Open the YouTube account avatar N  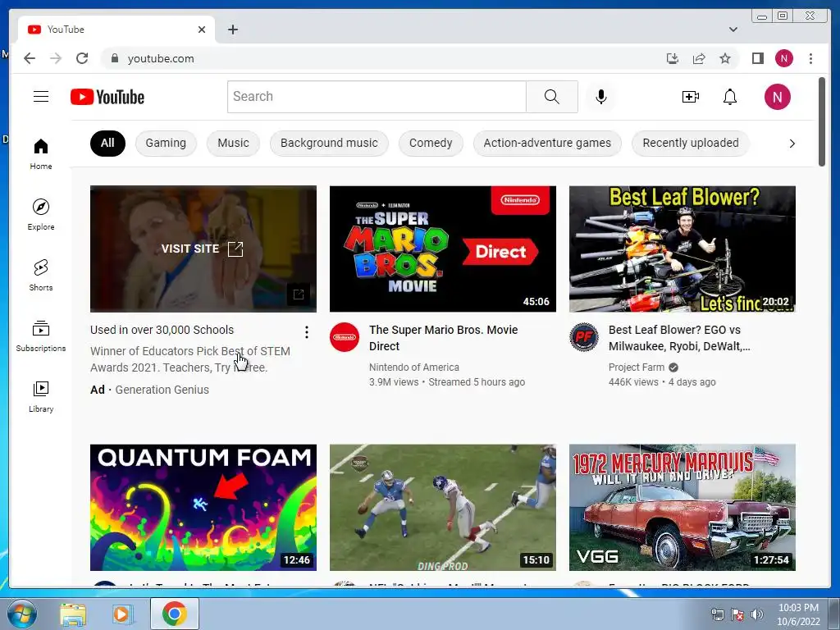(x=777, y=97)
